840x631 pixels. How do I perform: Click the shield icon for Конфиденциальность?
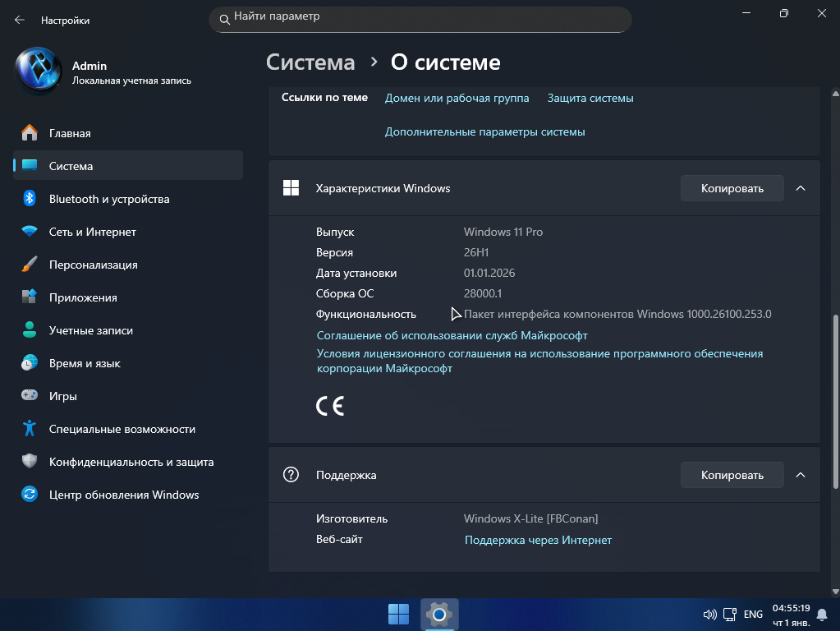point(30,461)
